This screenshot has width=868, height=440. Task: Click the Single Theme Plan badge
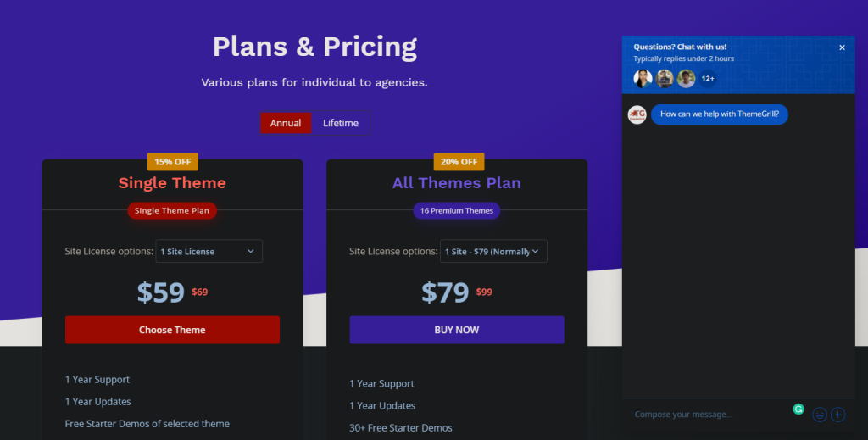point(172,210)
